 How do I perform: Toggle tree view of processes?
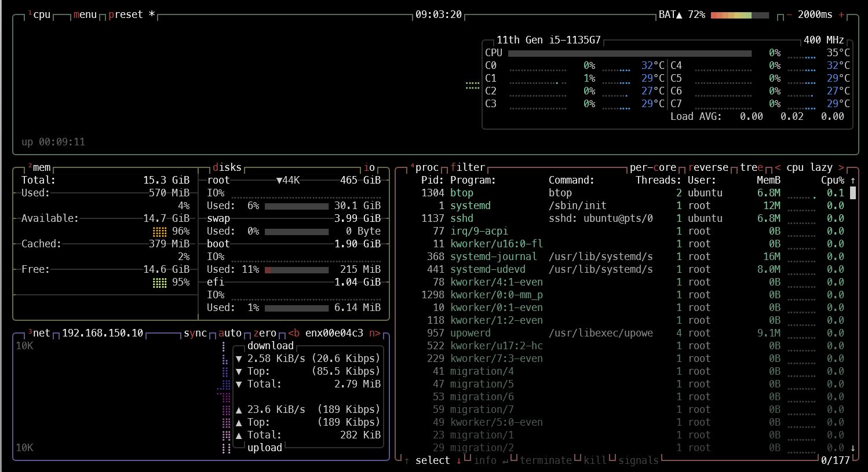point(752,167)
